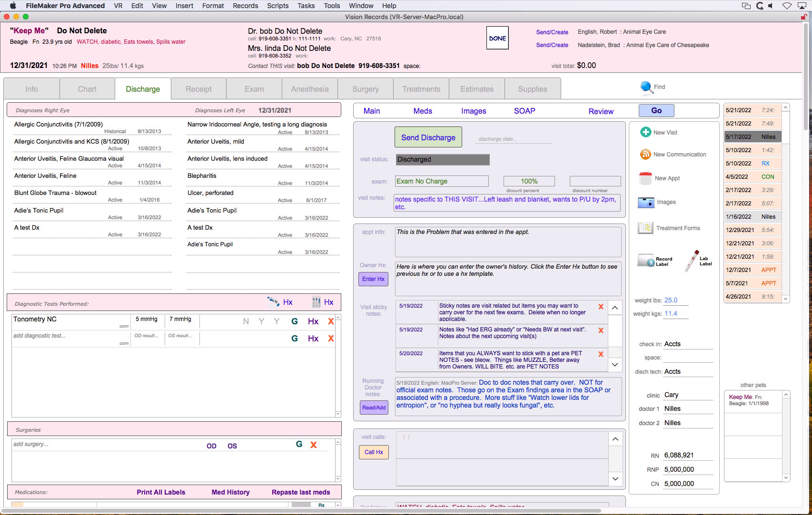Viewport: 812px width, 515px height.
Task: Click the Apple menu icon
Action: click(x=13, y=6)
